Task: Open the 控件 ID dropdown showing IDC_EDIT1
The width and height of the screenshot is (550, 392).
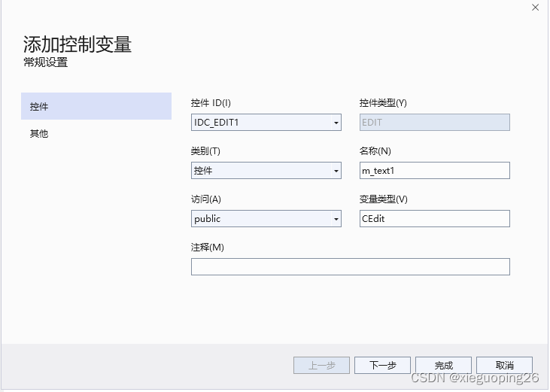Action: pos(266,123)
